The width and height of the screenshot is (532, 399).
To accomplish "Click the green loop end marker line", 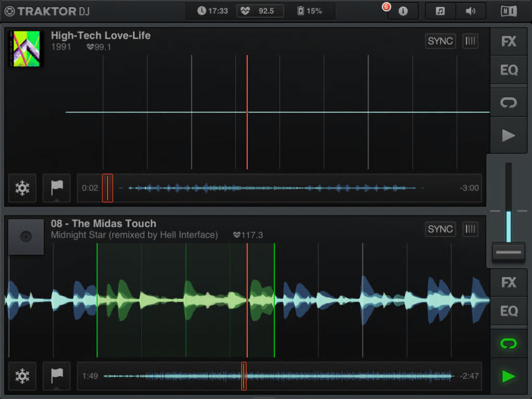I will [x=274, y=300].
